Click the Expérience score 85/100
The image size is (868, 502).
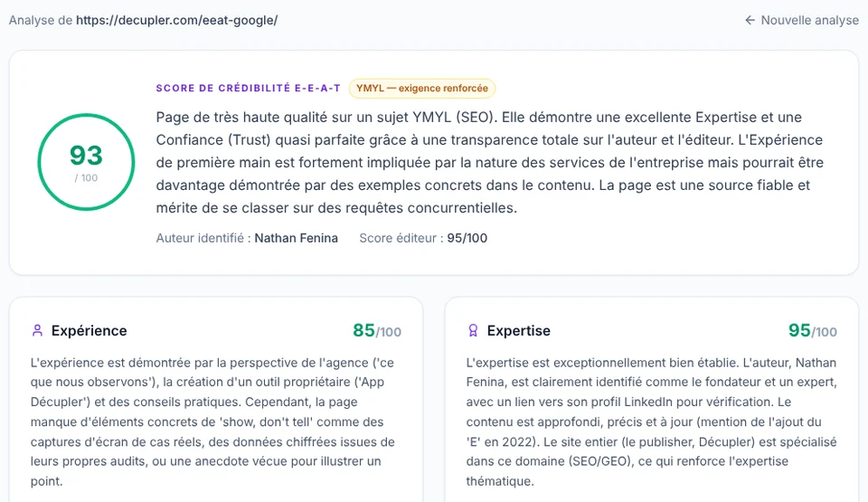[x=377, y=331]
